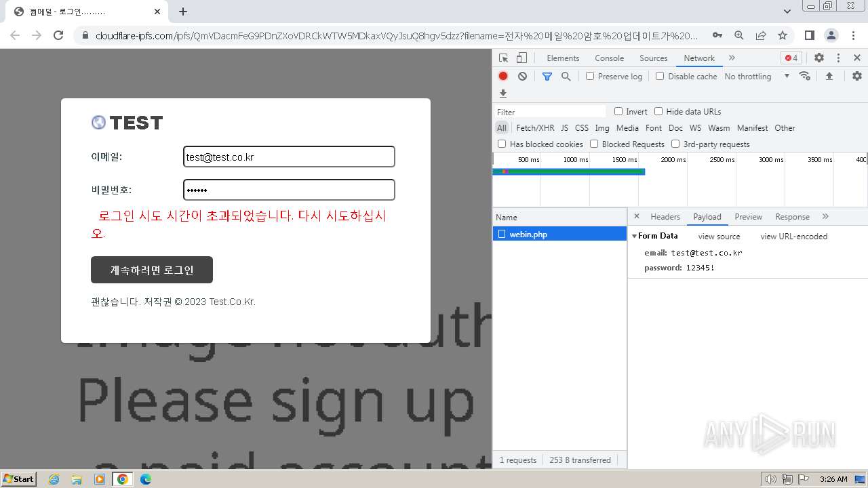The height and width of the screenshot is (488, 868).
Task: Close the request details pane
Action: [636, 216]
